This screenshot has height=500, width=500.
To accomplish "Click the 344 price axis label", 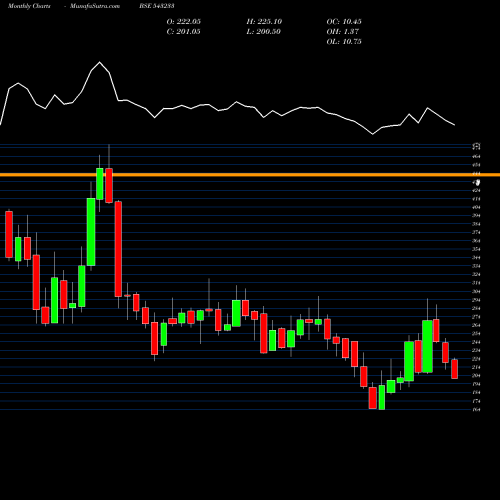I will pyautogui.click(x=477, y=258).
